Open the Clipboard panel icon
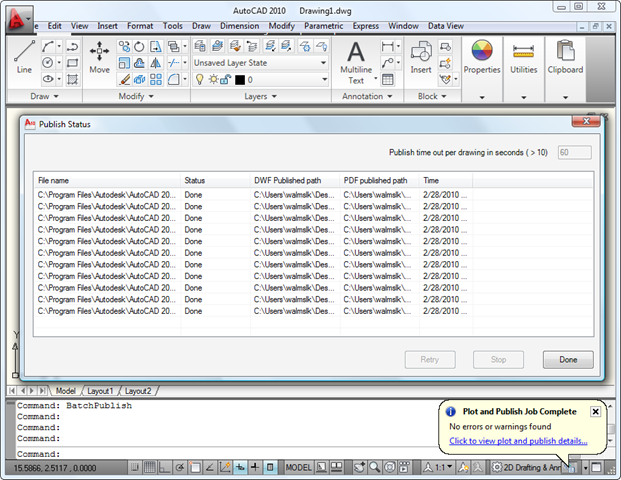 [x=565, y=58]
